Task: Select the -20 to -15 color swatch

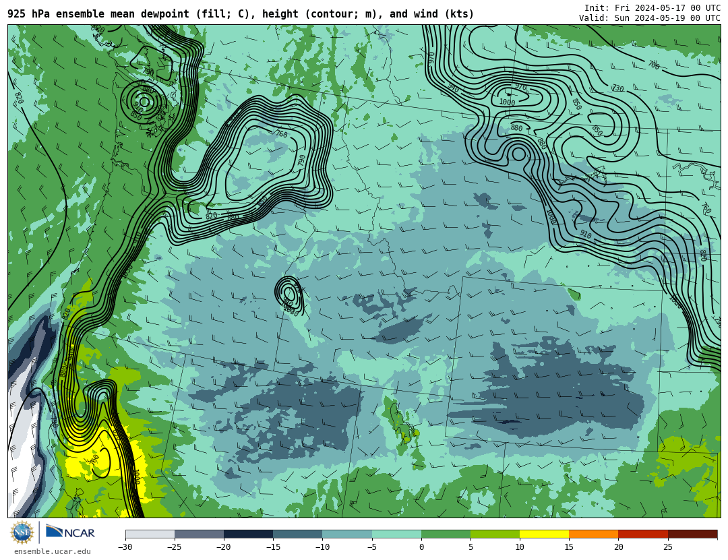Action: 248,534
